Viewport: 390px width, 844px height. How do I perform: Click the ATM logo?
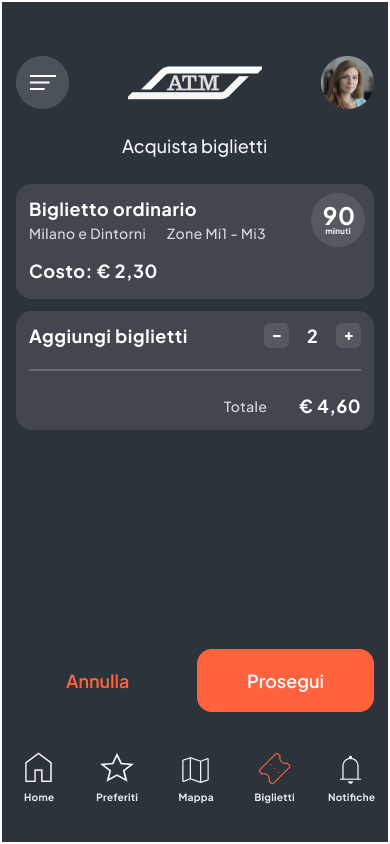pyautogui.click(x=195, y=83)
